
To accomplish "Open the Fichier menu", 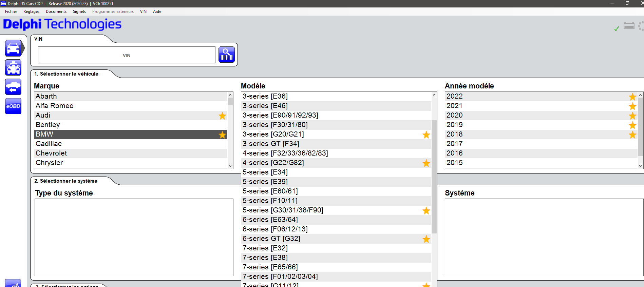I will tap(11, 12).
